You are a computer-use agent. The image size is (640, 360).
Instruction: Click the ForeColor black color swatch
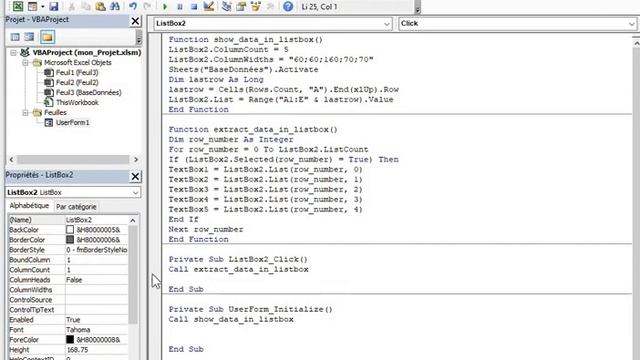pyautogui.click(x=70, y=340)
